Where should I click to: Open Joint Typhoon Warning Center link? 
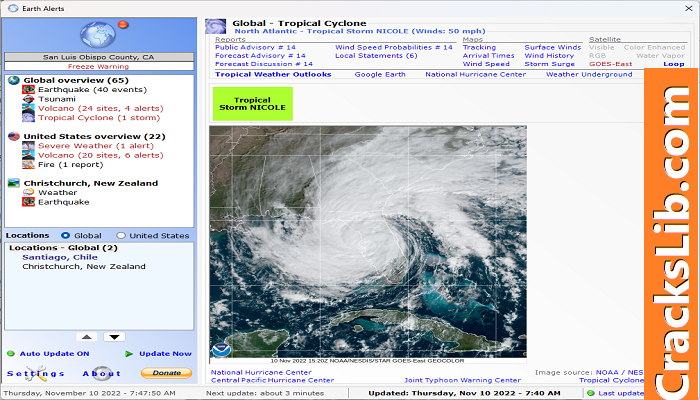point(462,380)
